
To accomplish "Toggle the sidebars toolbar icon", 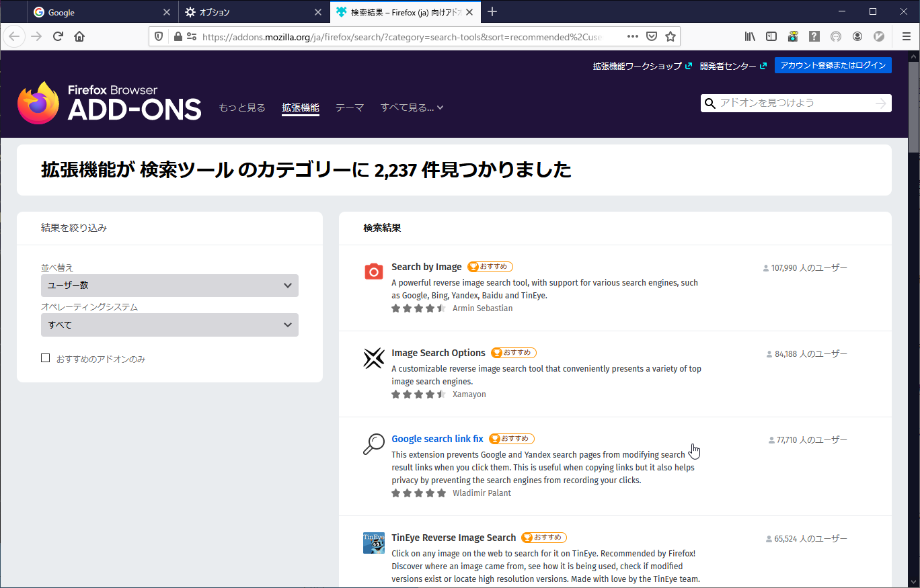I will (x=771, y=36).
